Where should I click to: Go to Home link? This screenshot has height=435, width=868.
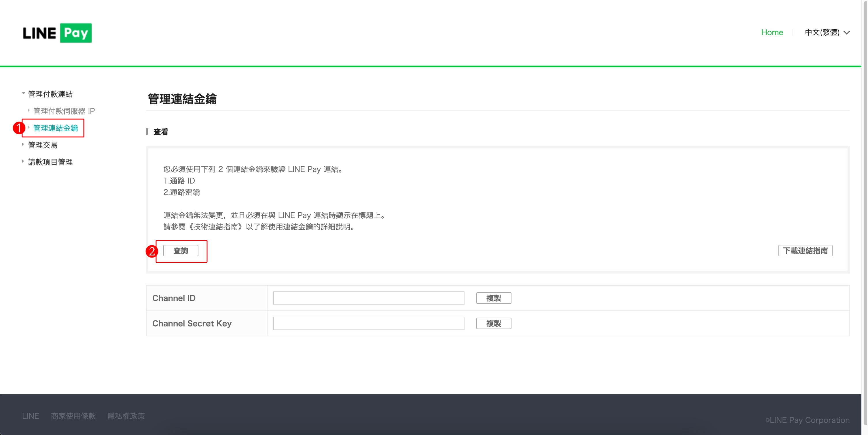pyautogui.click(x=772, y=32)
